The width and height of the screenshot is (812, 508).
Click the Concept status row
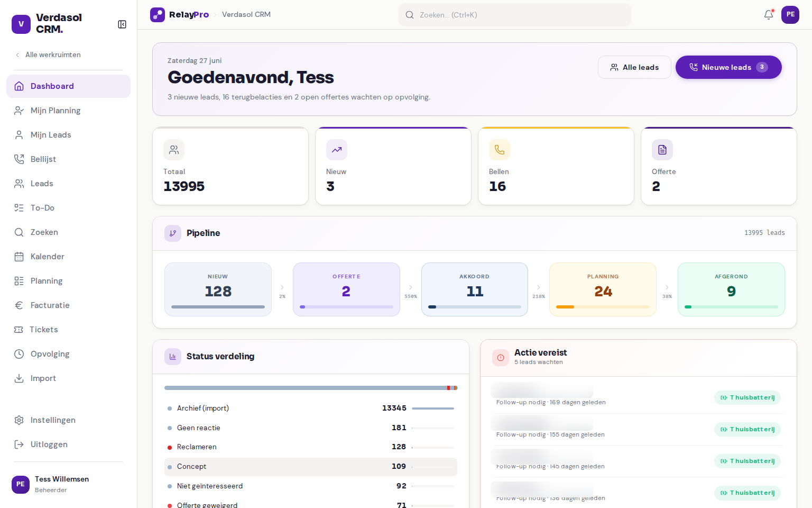pos(311,467)
